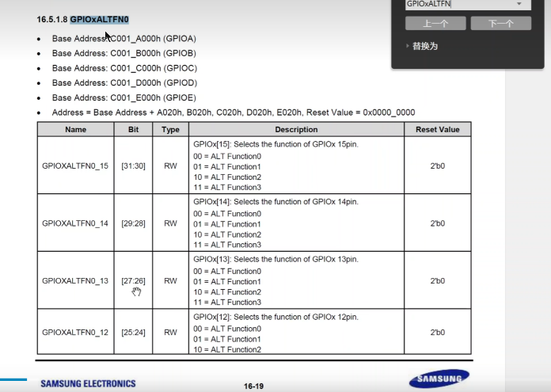Click the page number 16-19
Screen dimensions: 551x392
(253, 386)
